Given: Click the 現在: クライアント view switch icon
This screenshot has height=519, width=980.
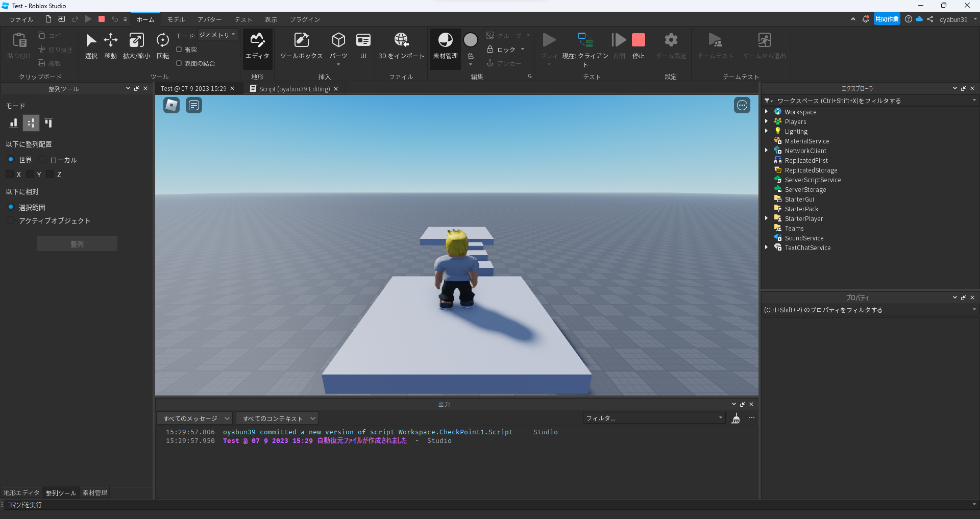Looking at the screenshot, I should pos(585,40).
